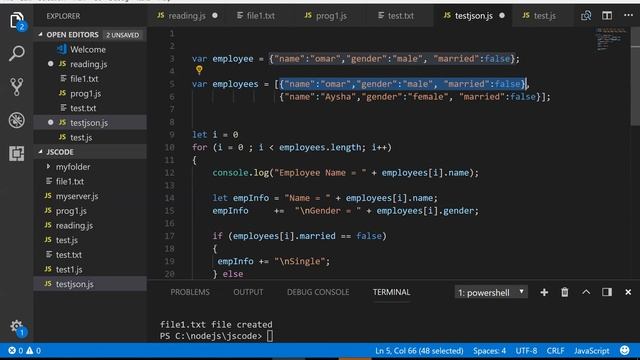
Task: Open test1.js in JSCODE folder
Action: [90, 269]
